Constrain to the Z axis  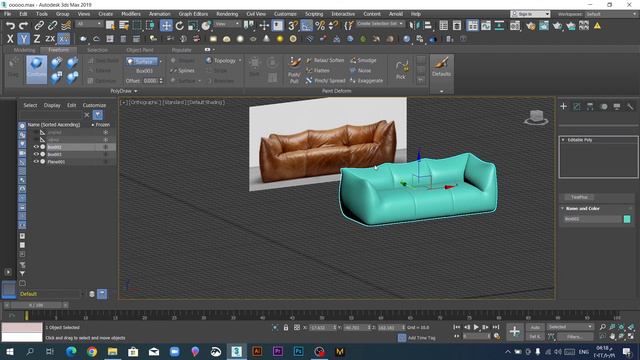pos(37,39)
